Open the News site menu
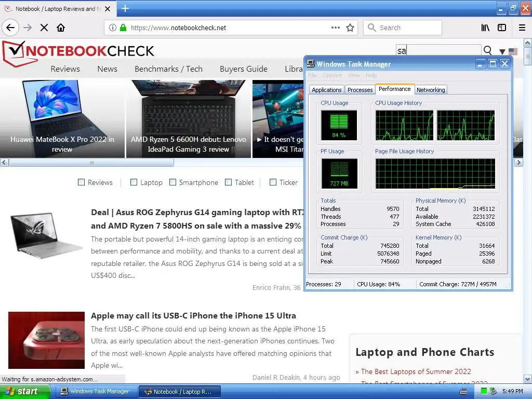 coord(107,69)
